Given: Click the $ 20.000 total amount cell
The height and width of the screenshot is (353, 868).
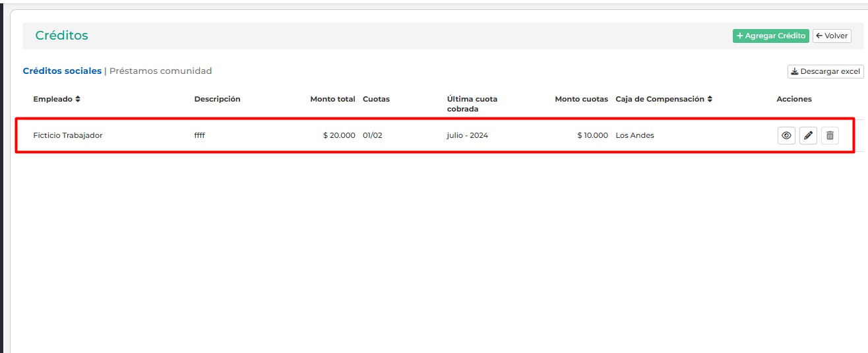Looking at the screenshot, I should pos(339,135).
